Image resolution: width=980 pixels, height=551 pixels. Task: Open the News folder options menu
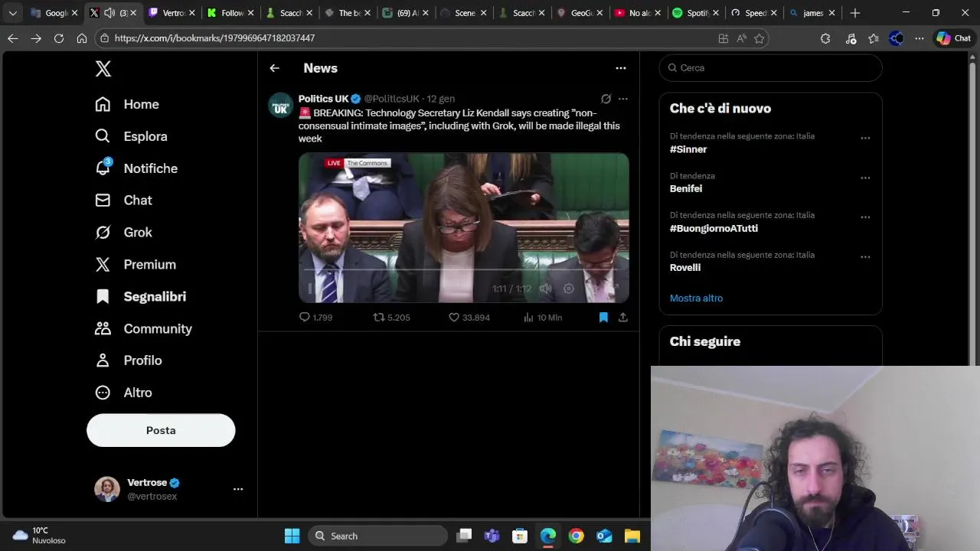pos(621,68)
